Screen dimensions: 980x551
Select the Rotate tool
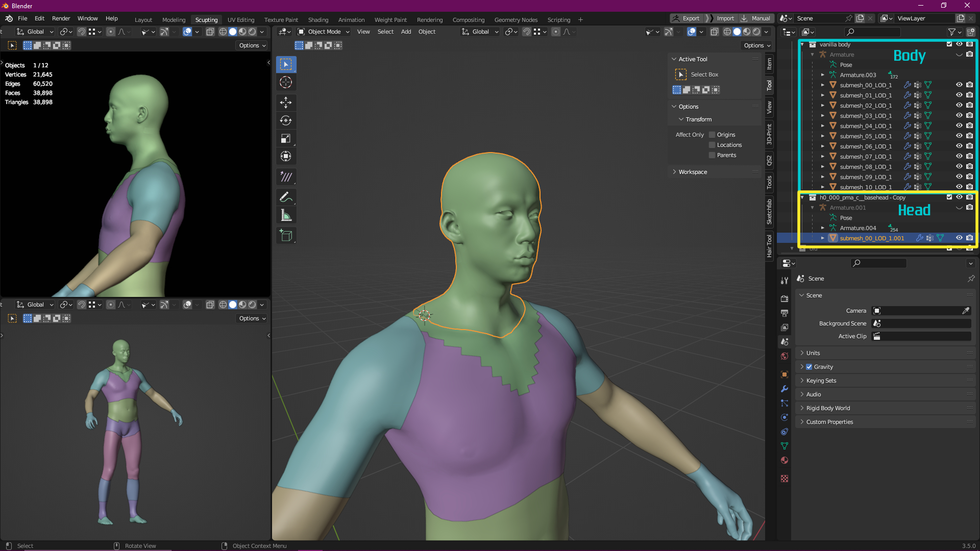[x=286, y=120]
